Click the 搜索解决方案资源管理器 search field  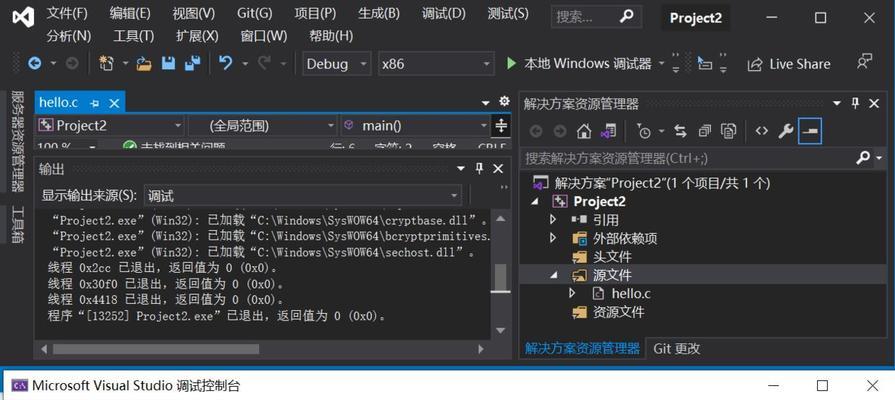pos(688,158)
